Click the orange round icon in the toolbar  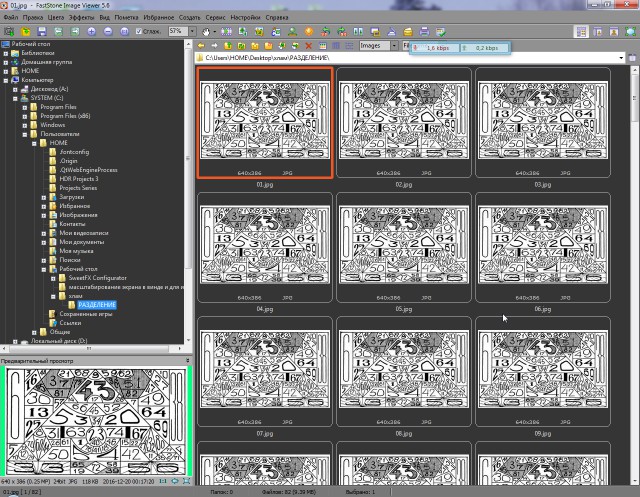click(x=309, y=31)
